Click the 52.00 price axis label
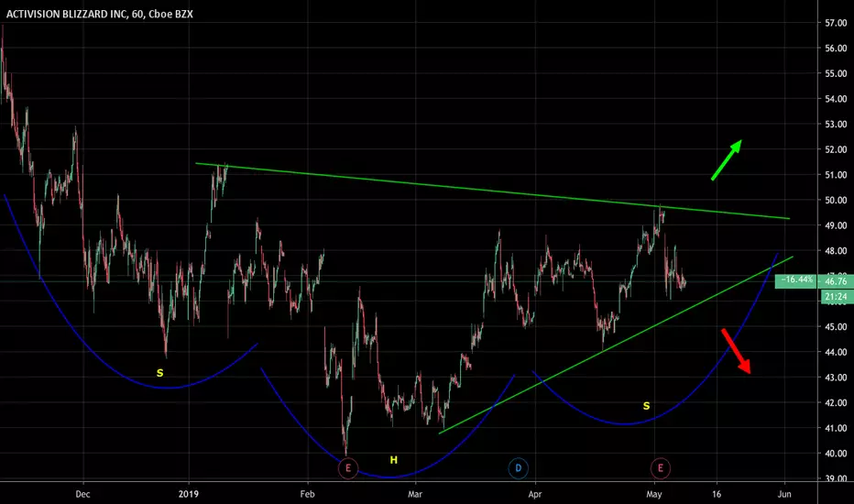This screenshot has height=504, width=854. (x=836, y=149)
